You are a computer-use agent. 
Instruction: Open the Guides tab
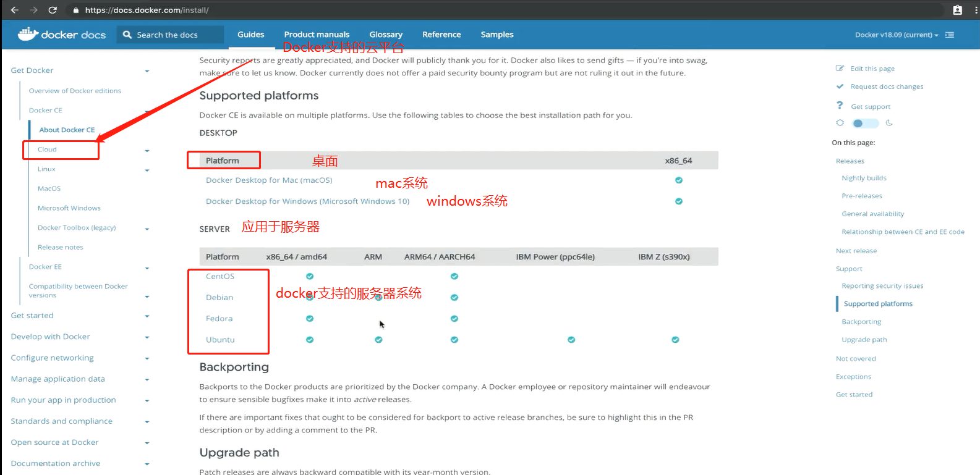coord(251,35)
